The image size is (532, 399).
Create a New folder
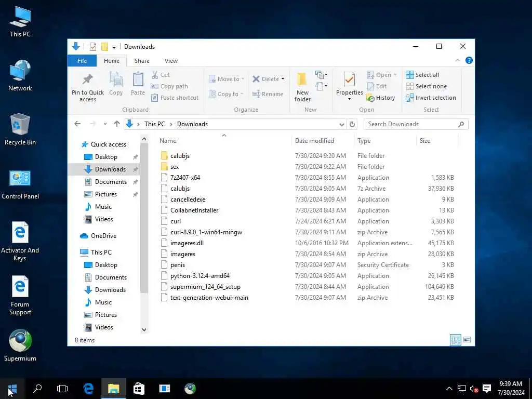pos(302,87)
